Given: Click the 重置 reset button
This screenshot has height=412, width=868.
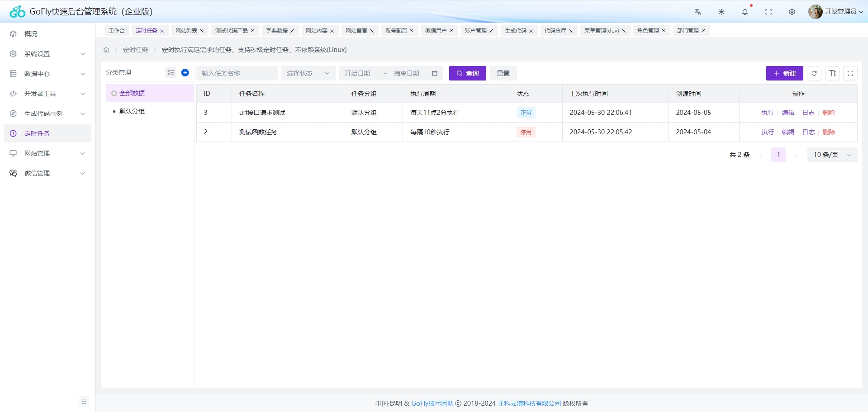Looking at the screenshot, I should point(503,73).
